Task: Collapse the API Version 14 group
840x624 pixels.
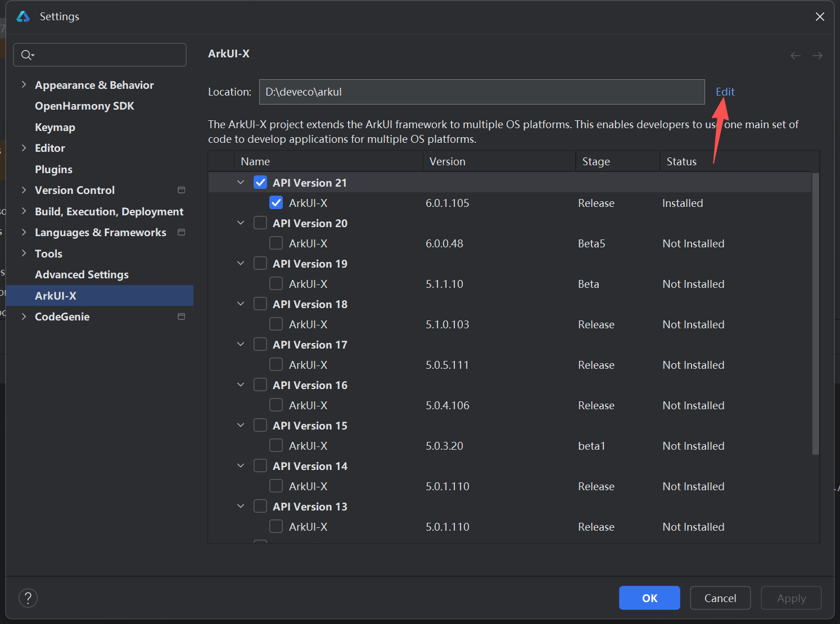Action: tap(241, 466)
